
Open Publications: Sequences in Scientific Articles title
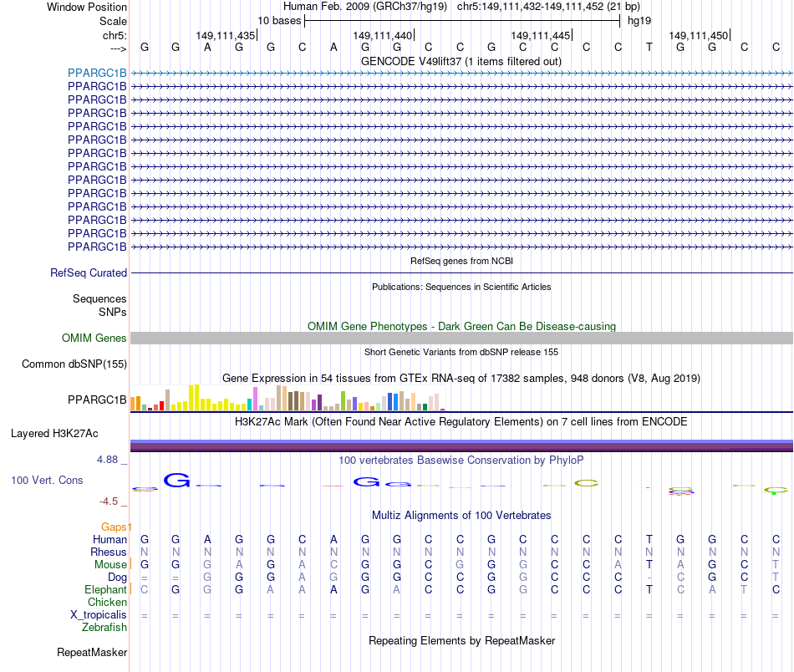click(461, 287)
